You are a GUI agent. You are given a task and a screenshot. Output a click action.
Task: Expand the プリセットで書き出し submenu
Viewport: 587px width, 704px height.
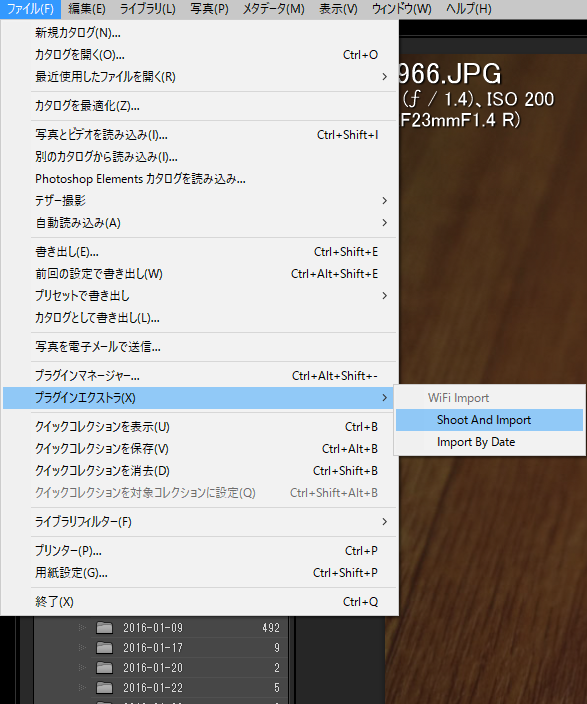[199, 296]
